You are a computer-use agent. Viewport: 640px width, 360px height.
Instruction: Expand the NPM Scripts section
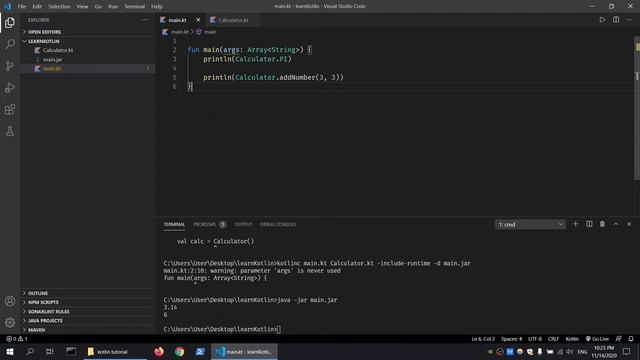point(88,302)
